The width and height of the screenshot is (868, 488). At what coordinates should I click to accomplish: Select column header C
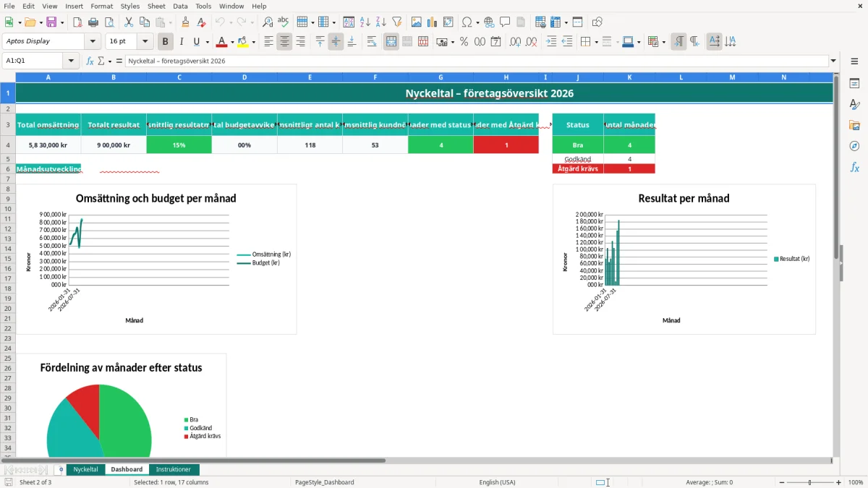179,77
